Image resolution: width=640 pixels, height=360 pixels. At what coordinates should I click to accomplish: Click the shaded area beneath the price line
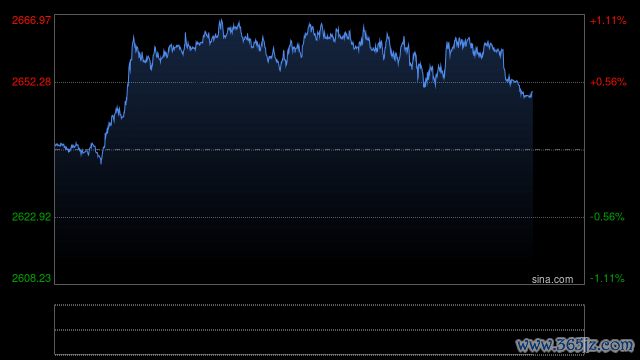(x=294, y=184)
